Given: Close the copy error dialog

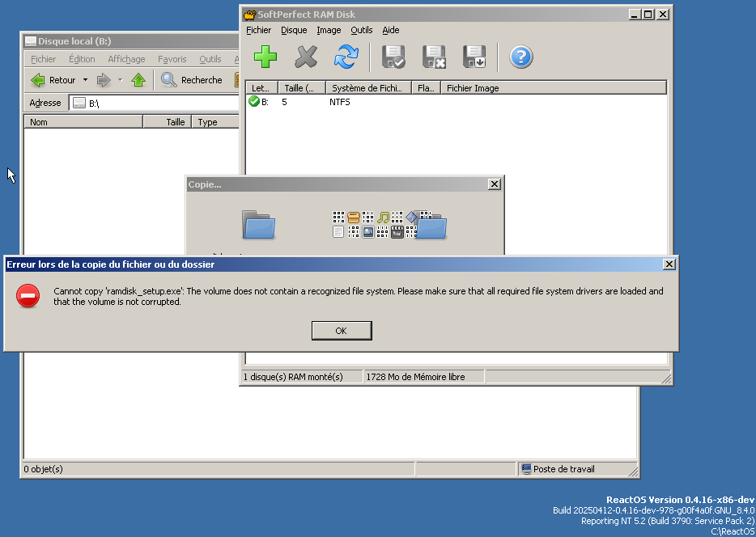Looking at the screenshot, I should (x=669, y=264).
